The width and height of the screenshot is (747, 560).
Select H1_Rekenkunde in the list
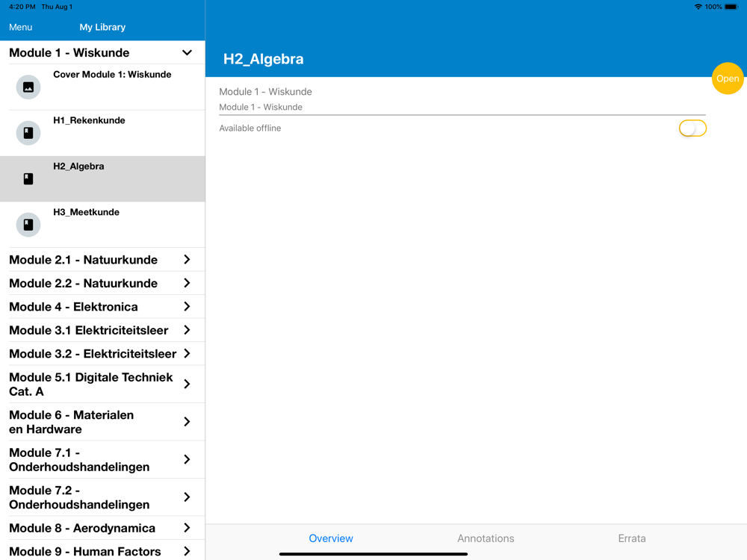click(x=102, y=133)
